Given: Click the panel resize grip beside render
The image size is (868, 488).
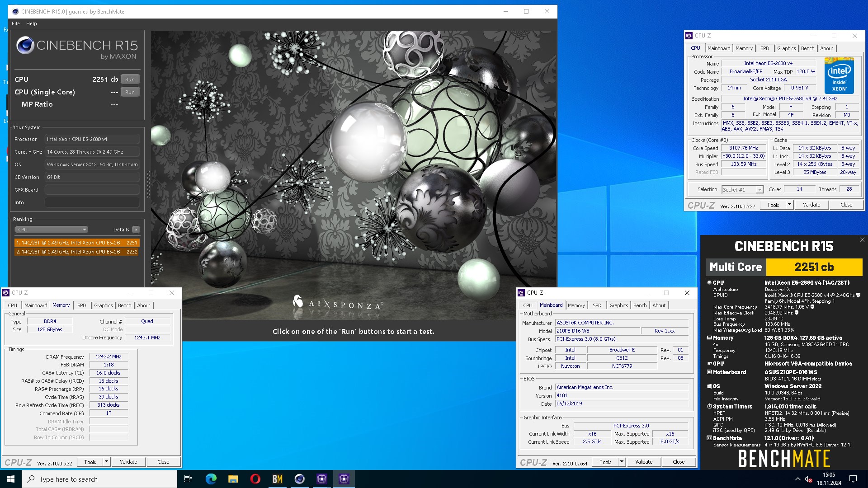Looking at the screenshot, I should [148, 184].
